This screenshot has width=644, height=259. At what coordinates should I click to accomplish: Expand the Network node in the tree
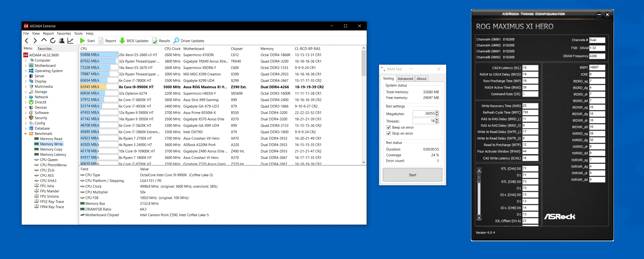click(x=26, y=97)
